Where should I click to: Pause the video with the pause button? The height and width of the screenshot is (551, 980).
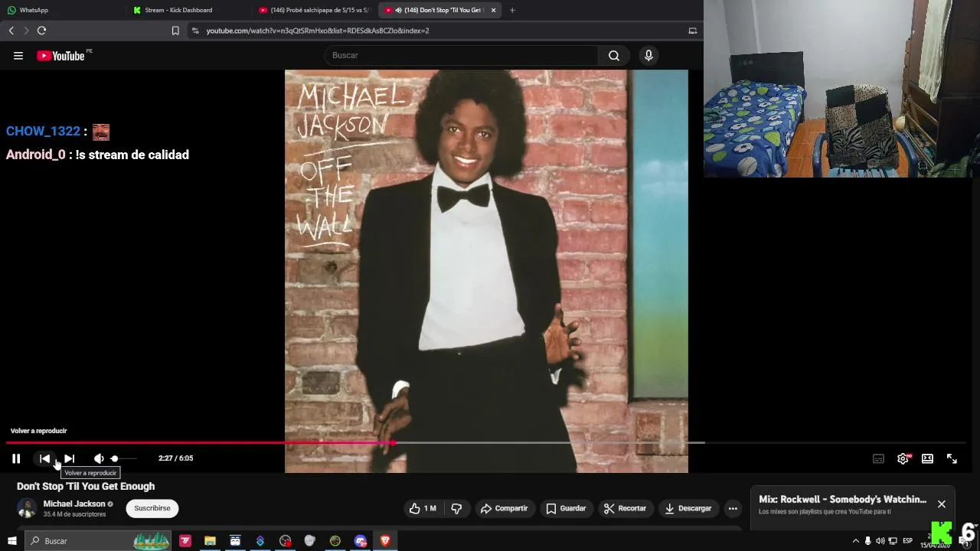pyautogui.click(x=16, y=458)
